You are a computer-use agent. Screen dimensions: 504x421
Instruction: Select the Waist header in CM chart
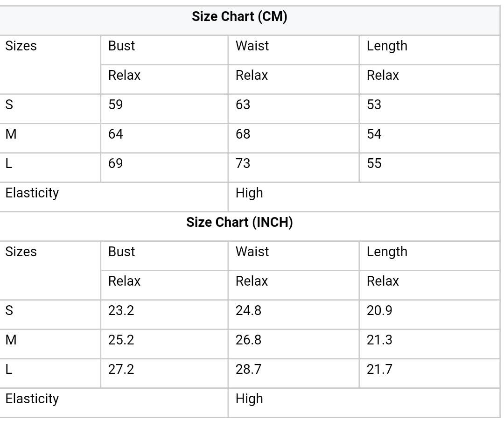click(252, 46)
